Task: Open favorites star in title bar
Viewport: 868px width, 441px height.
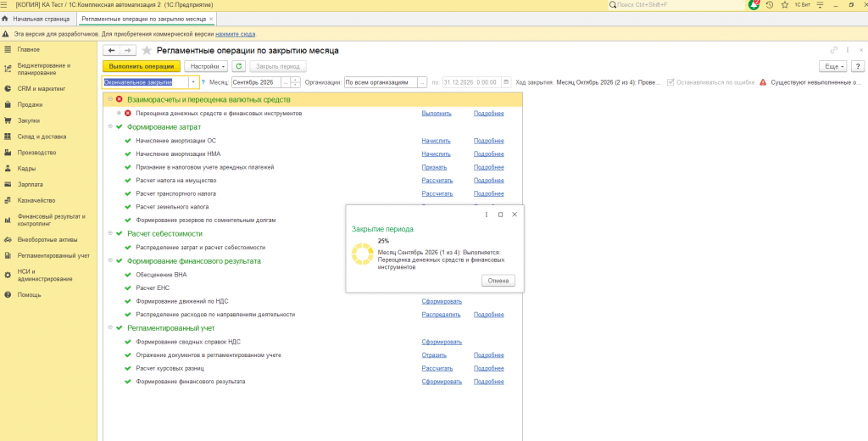Action: pyautogui.click(x=784, y=4)
